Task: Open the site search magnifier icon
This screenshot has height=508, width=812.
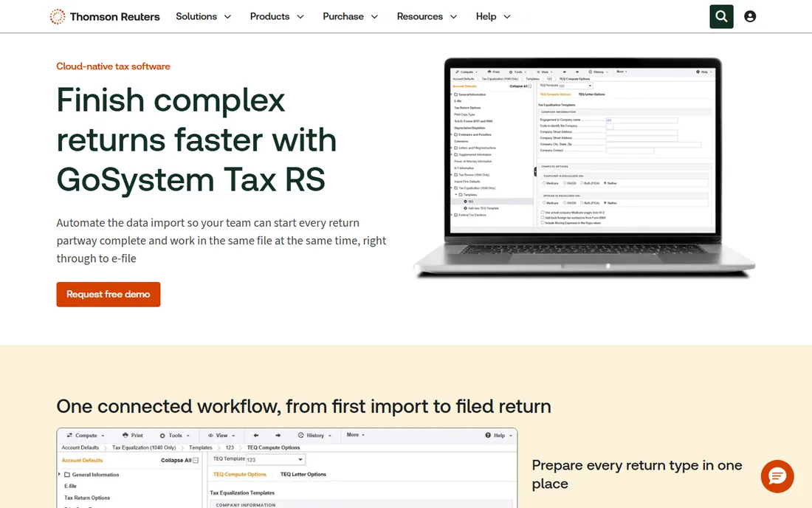Action: pyautogui.click(x=721, y=16)
